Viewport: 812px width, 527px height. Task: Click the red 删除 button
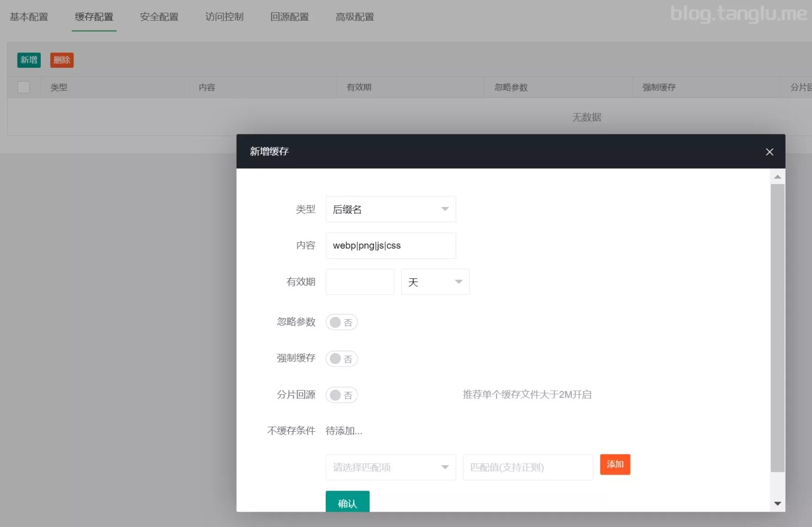coord(61,60)
